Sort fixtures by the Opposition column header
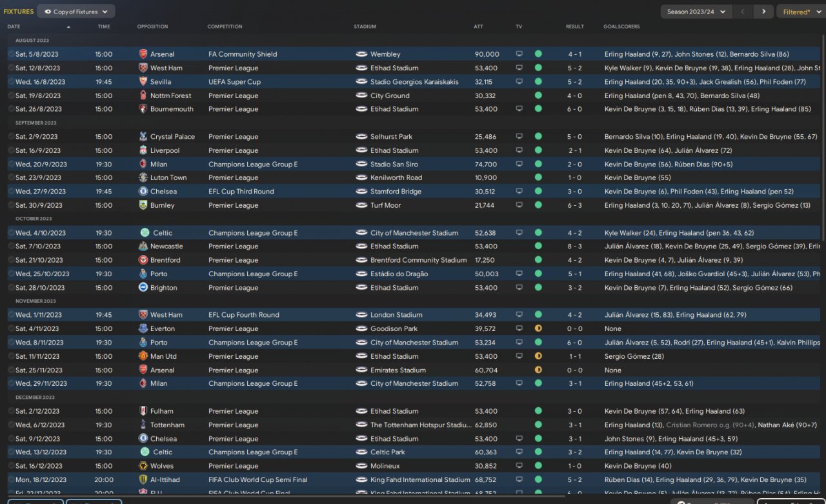 tap(152, 26)
